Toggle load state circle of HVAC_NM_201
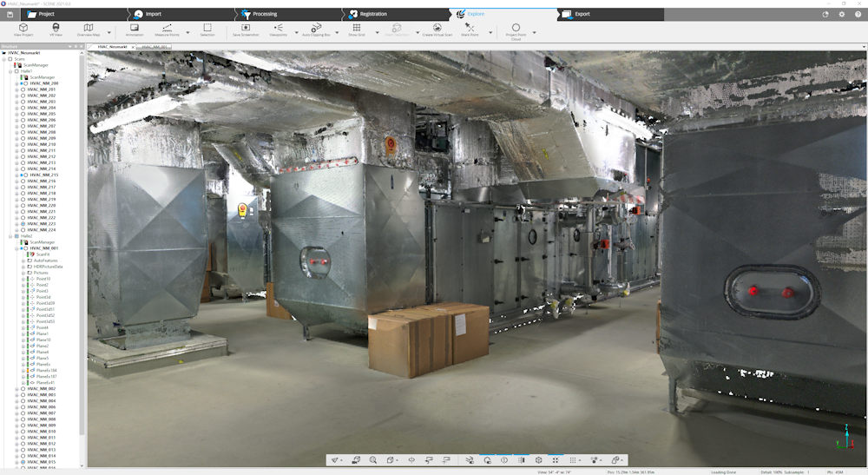Viewport: 868px width, 475px height. click(23, 89)
